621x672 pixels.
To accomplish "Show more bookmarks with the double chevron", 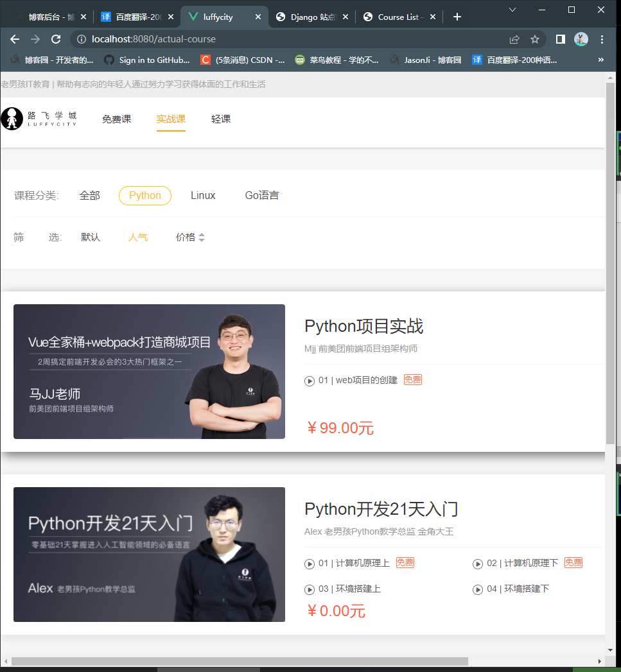I will pyautogui.click(x=601, y=60).
